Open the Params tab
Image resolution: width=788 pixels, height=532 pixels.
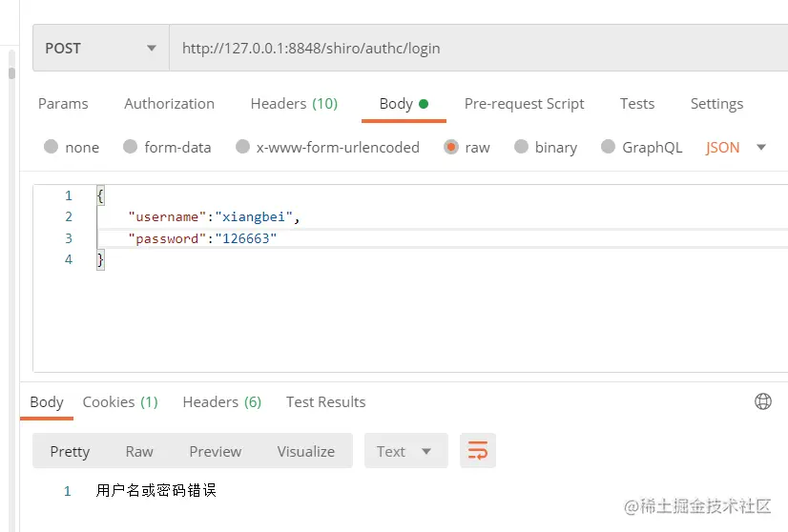click(63, 104)
